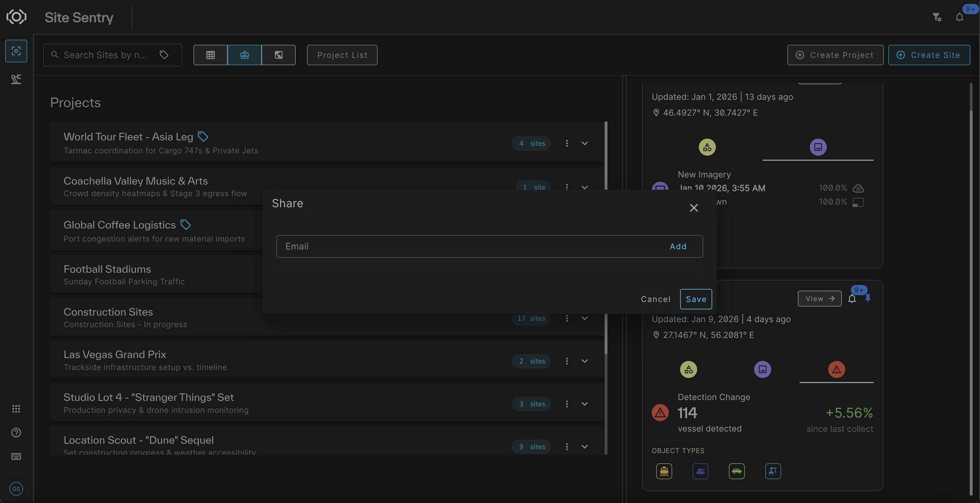980x503 pixels.
Task: Switch to the Project List view
Action: (342, 55)
